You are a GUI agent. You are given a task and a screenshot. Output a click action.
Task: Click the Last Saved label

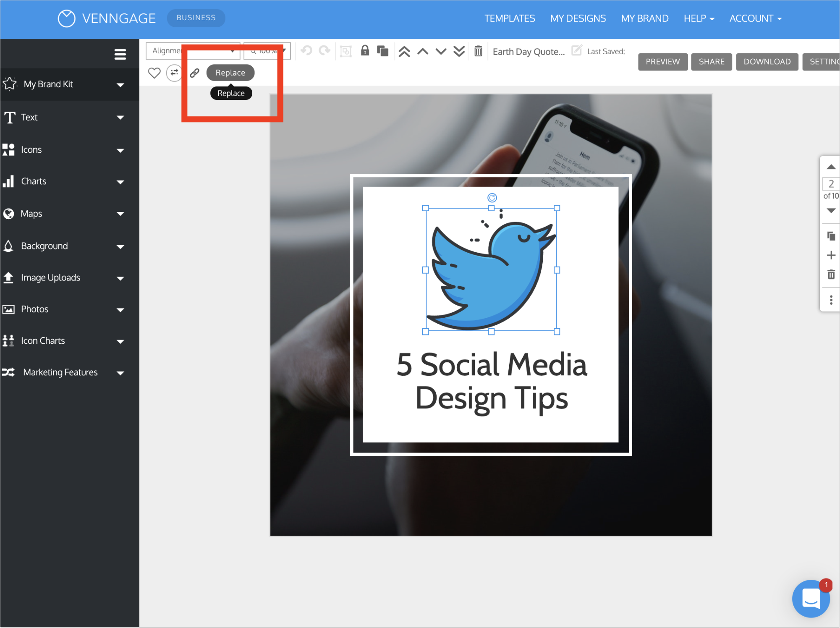point(606,51)
